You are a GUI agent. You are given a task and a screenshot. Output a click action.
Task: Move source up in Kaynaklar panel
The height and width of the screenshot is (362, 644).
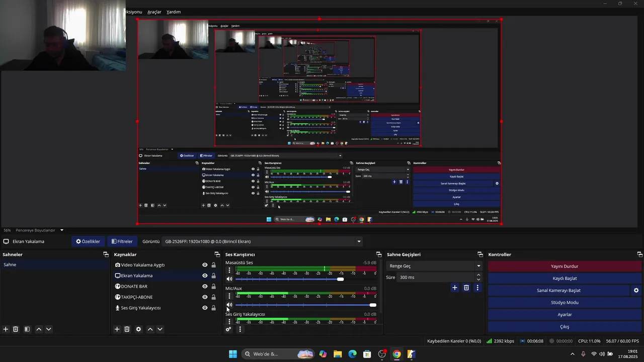pyautogui.click(x=150, y=329)
